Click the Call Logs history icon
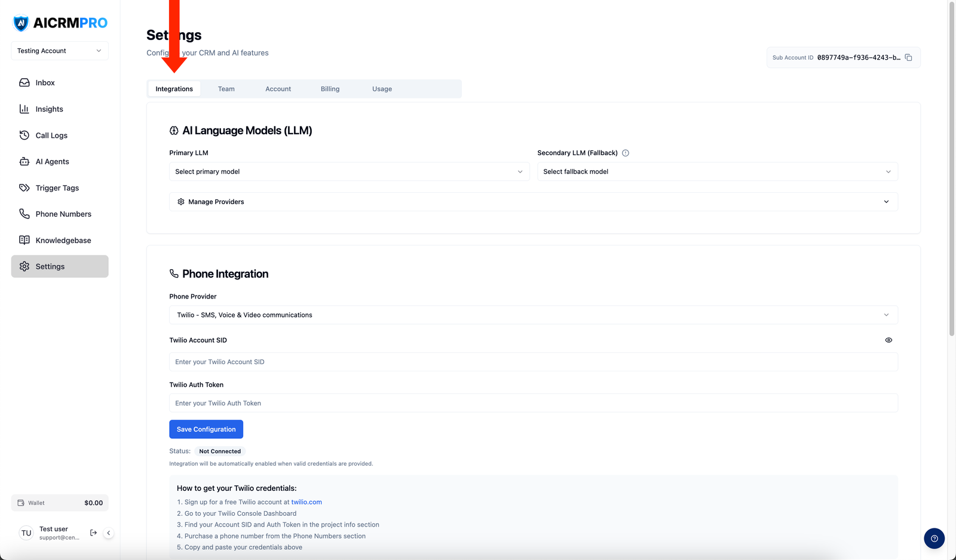This screenshot has width=956, height=560. [24, 135]
